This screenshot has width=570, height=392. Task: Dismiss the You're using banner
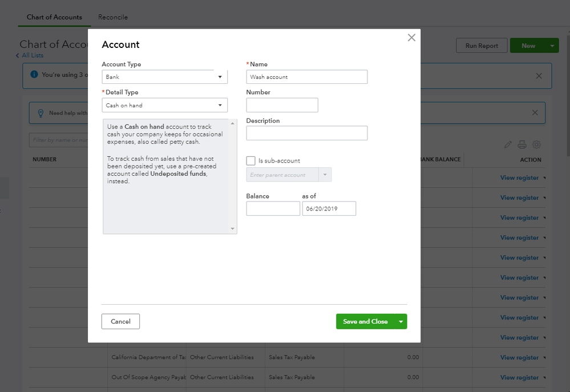(539, 76)
